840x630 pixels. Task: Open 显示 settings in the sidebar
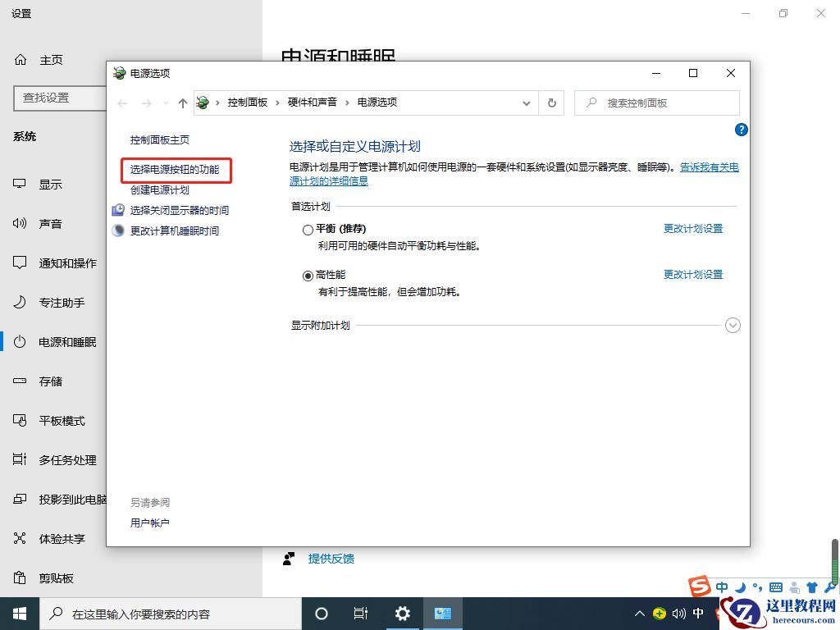point(51,184)
